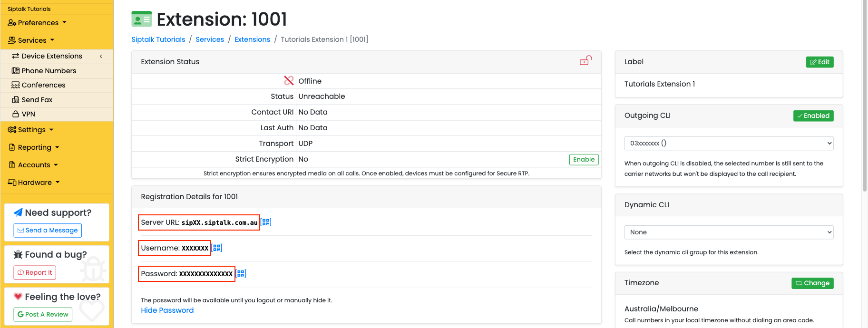Click the Accounts invoice icon
Image resolution: width=868 pixels, height=328 pixels.
[x=12, y=165]
